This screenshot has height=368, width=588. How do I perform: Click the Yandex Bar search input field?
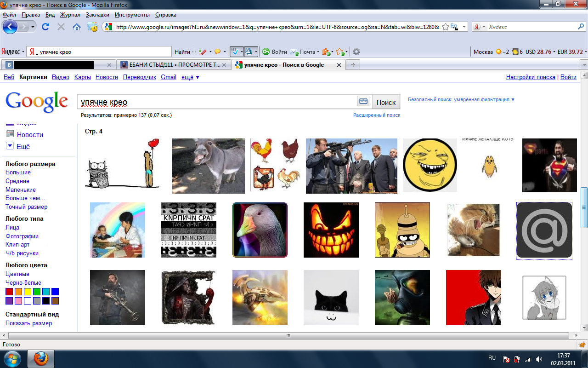pyautogui.click(x=99, y=52)
